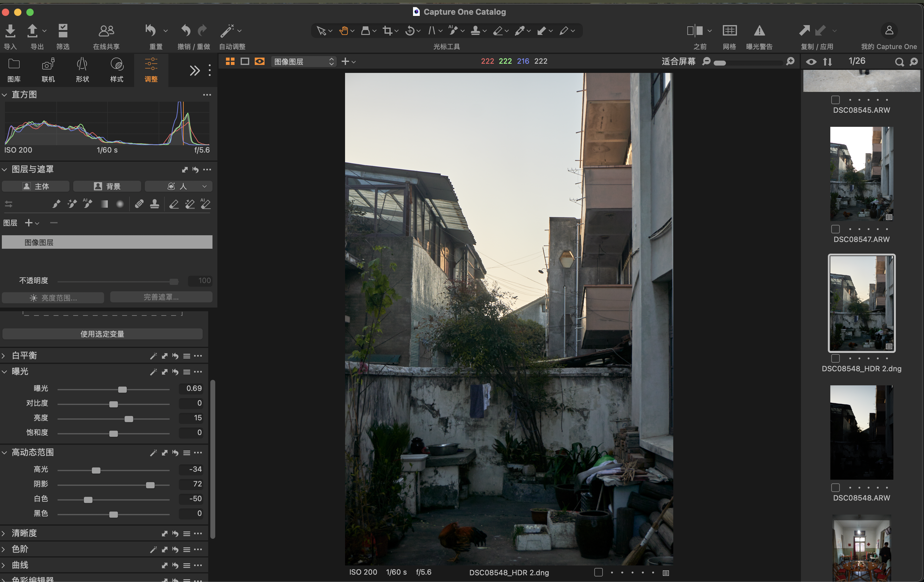Switch to single image viewer mode
The image size is (924, 582).
(245, 62)
